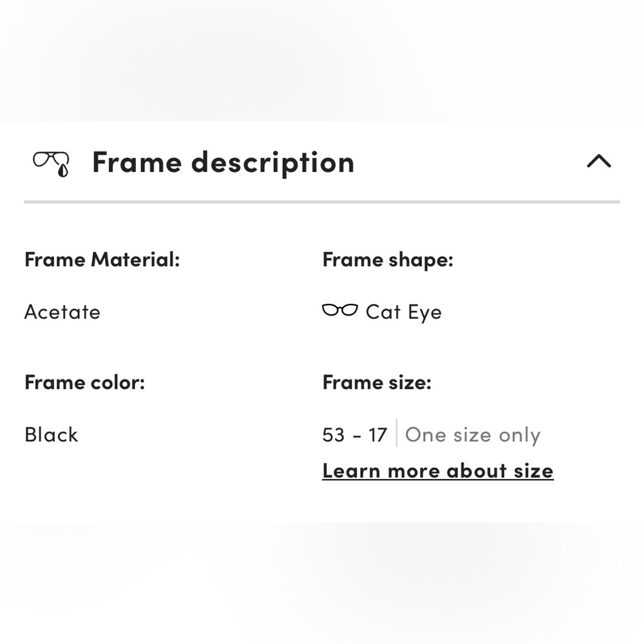The width and height of the screenshot is (644, 644).
Task: Click the One size only text
Action: 472,435
